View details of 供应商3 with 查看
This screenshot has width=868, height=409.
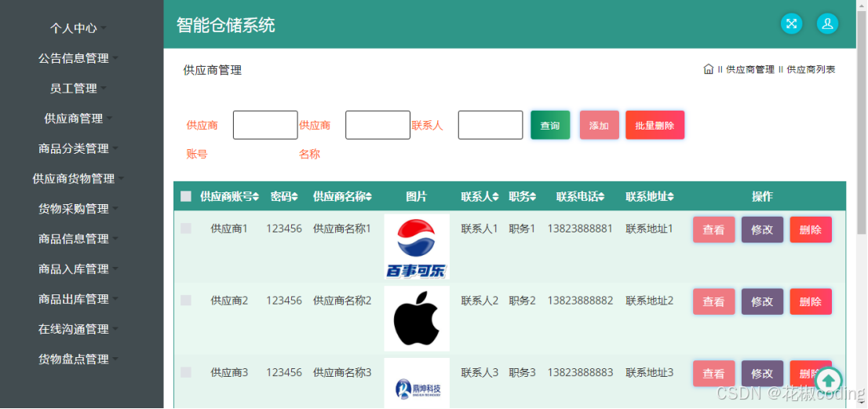[713, 374]
